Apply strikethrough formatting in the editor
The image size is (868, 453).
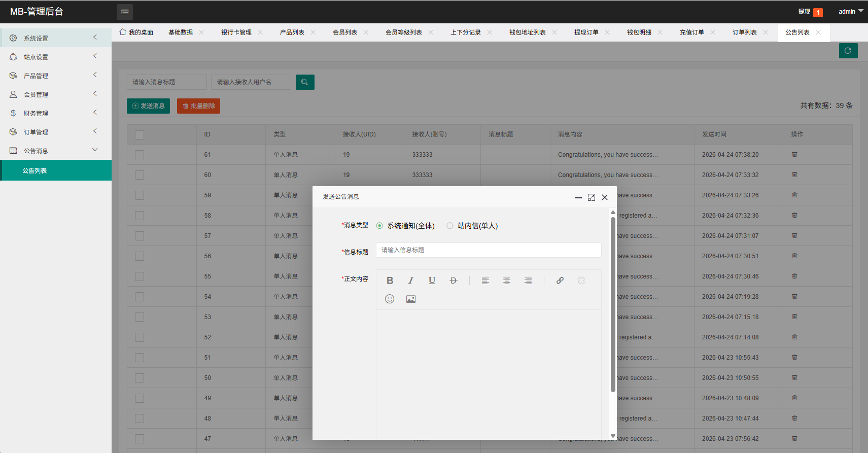click(x=454, y=281)
